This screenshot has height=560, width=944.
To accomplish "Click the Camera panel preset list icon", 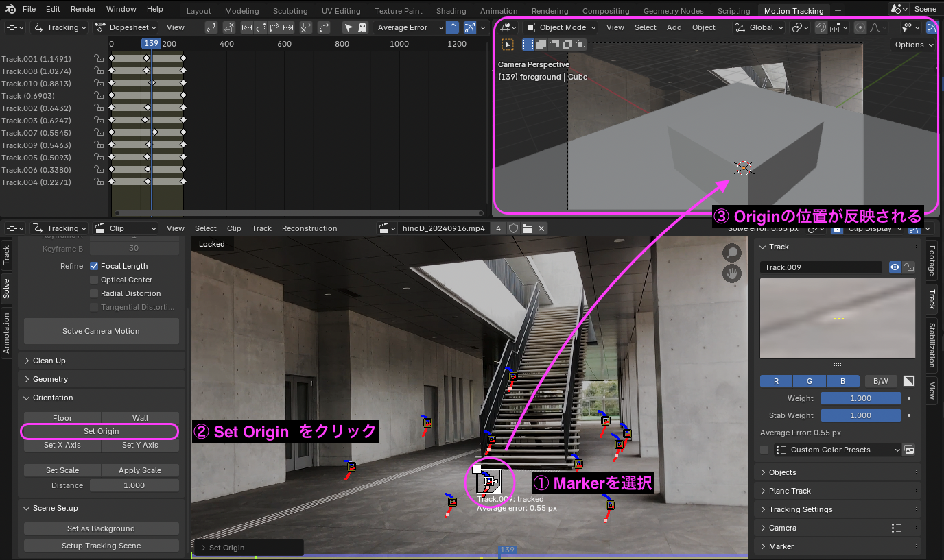I will 896,528.
